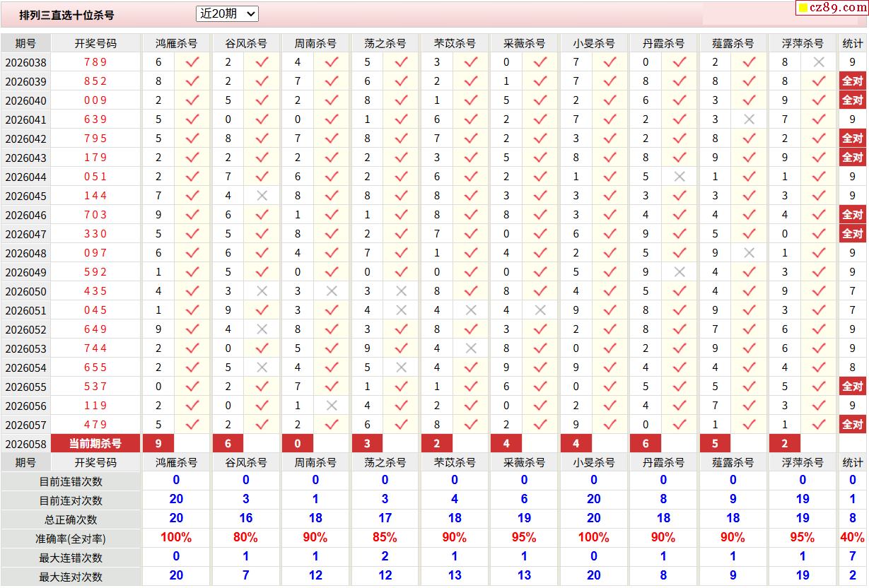Click red checkmark for 鸿雁杀号 in 2026038
This screenshot has width=869, height=588.
(x=192, y=62)
